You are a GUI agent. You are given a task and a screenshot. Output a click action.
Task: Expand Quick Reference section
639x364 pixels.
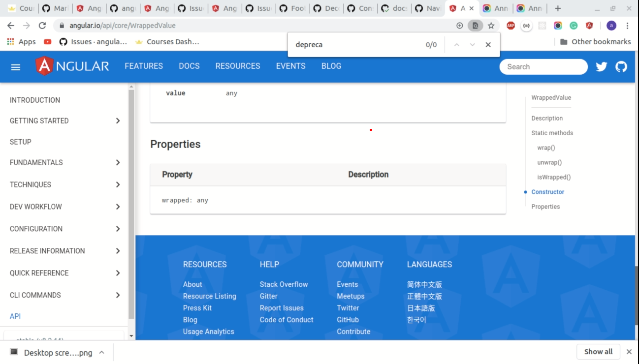65,273
